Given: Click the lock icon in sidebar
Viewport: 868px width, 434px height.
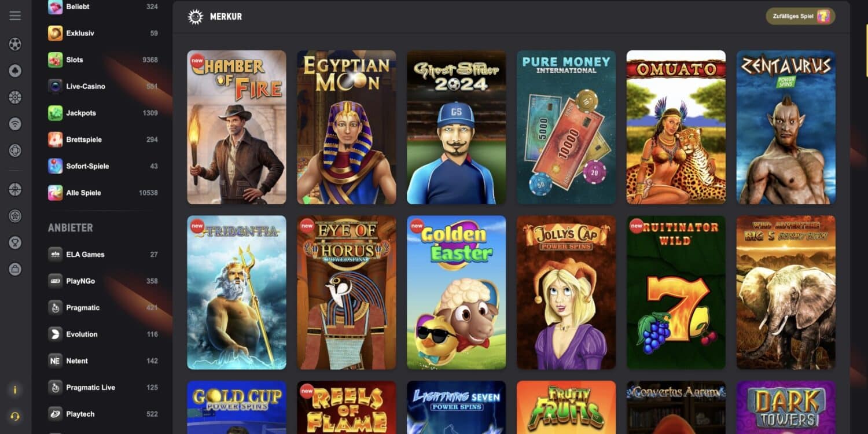Looking at the screenshot, I should 15,269.
